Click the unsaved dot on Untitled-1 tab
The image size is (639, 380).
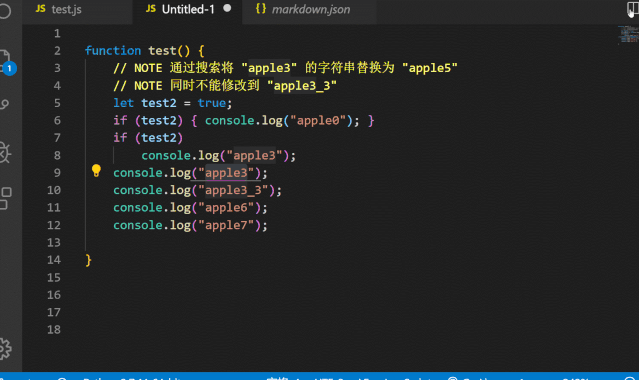227,8
